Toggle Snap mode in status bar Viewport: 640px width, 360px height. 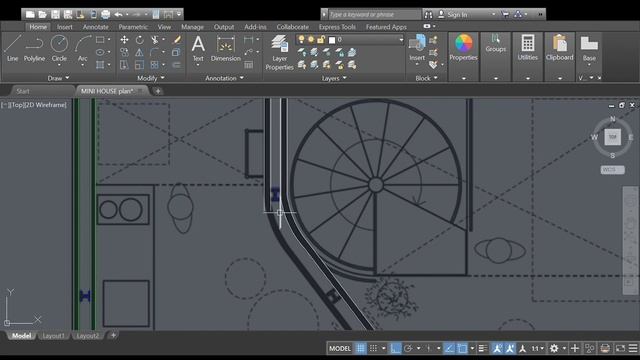(x=373, y=348)
